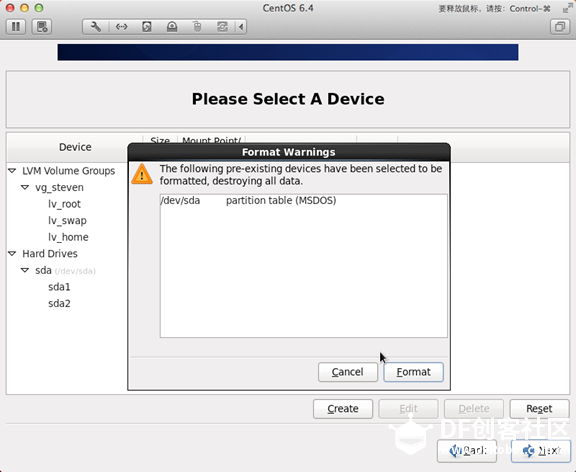
Task: Select the sda1 partition
Action: [59, 287]
